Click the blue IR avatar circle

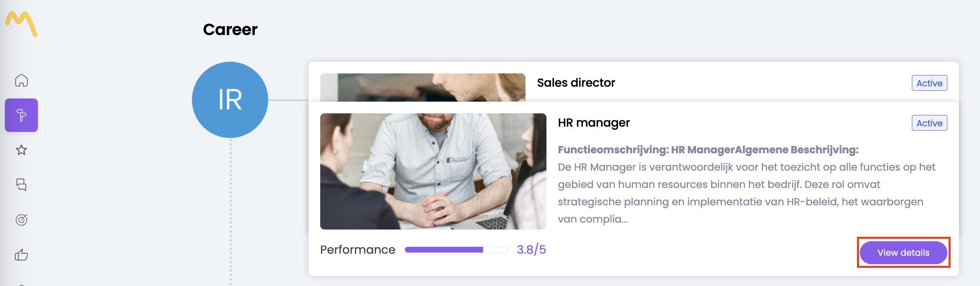(x=230, y=100)
